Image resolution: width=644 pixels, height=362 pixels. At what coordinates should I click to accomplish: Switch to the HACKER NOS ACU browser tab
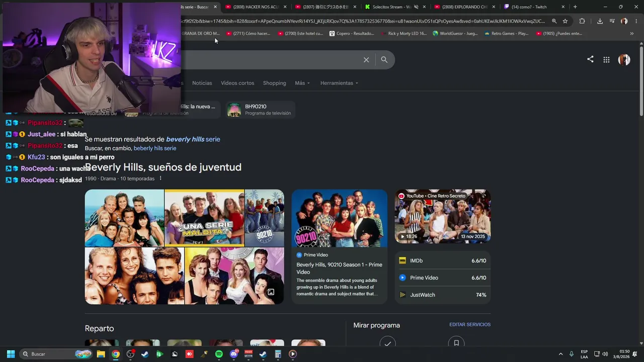(x=256, y=7)
